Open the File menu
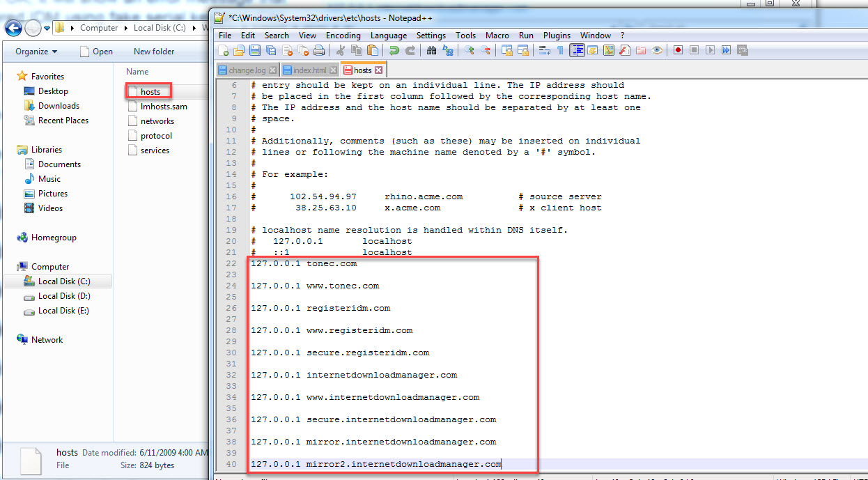The height and width of the screenshot is (480, 868). tap(225, 36)
